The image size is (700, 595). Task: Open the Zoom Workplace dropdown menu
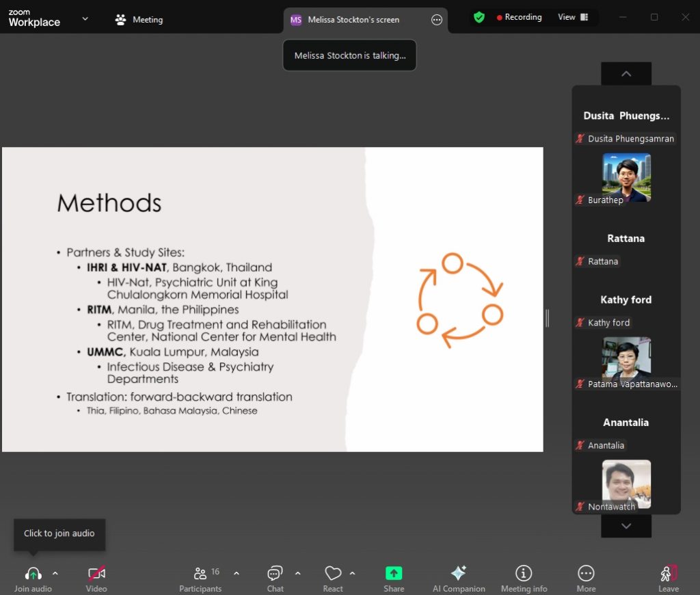[x=85, y=19]
